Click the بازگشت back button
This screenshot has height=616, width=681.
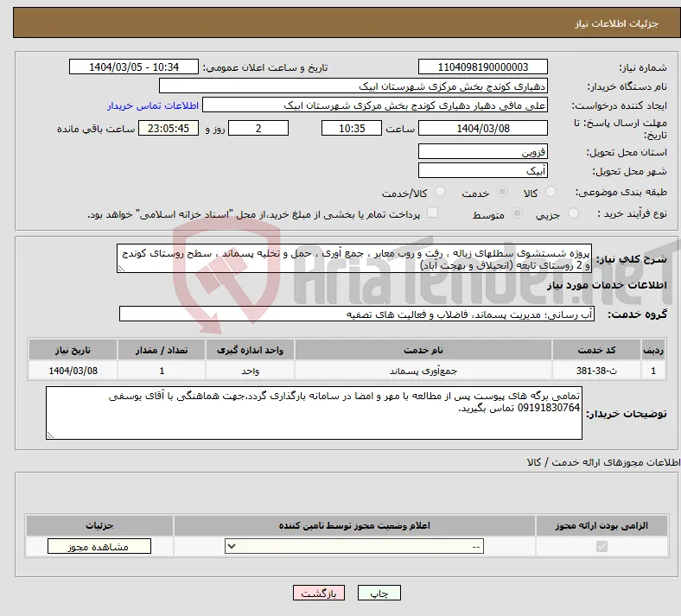[319, 593]
